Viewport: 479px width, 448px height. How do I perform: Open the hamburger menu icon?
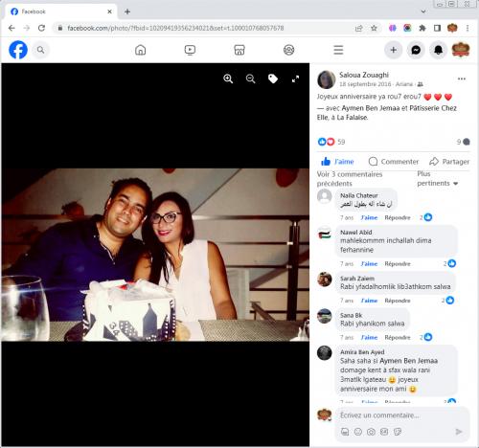click(x=338, y=50)
